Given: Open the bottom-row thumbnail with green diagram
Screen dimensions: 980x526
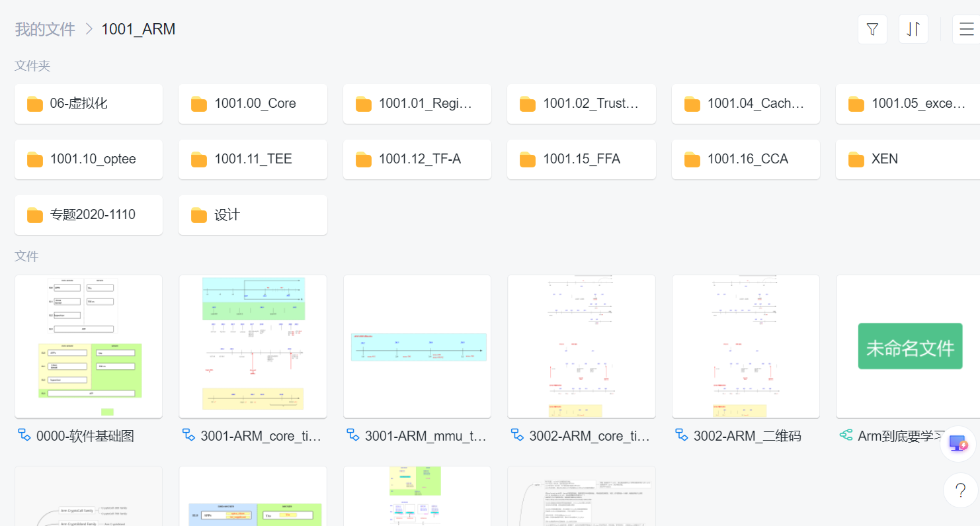Looking at the screenshot, I should [417, 496].
